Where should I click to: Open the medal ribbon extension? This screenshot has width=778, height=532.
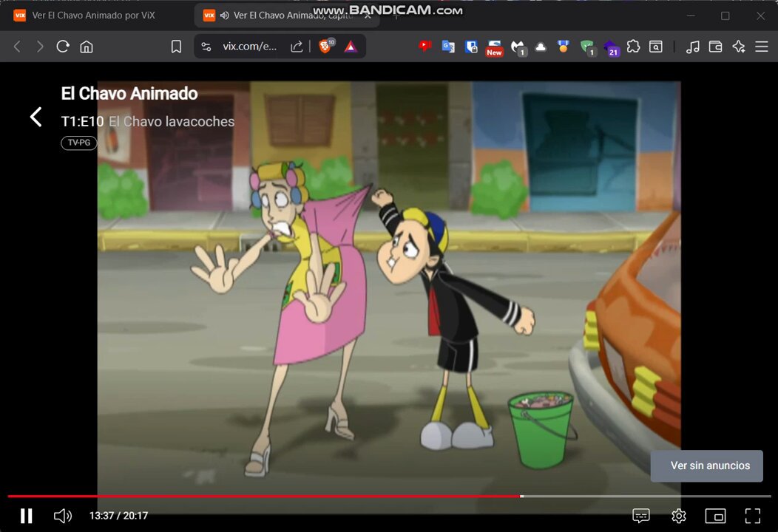click(563, 47)
